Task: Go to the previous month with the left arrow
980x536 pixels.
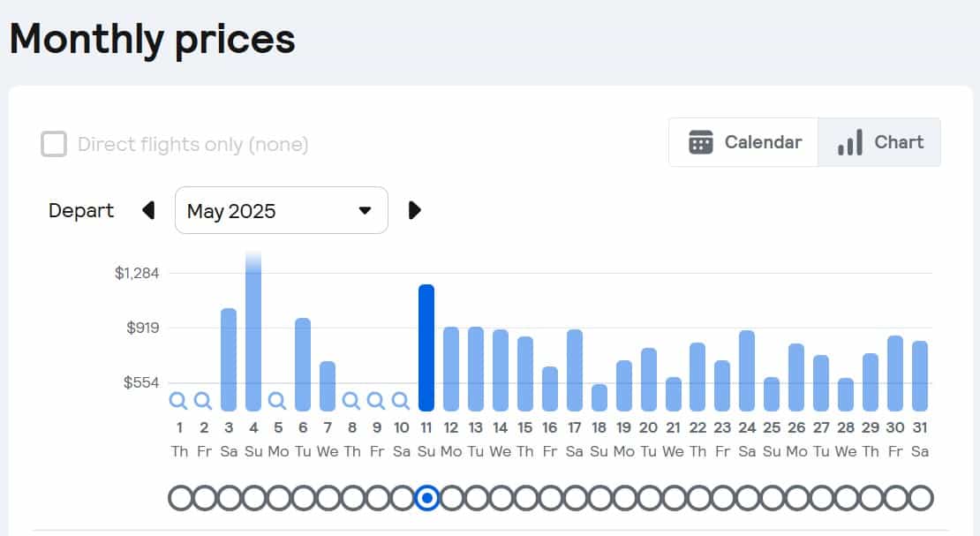Action: click(148, 210)
